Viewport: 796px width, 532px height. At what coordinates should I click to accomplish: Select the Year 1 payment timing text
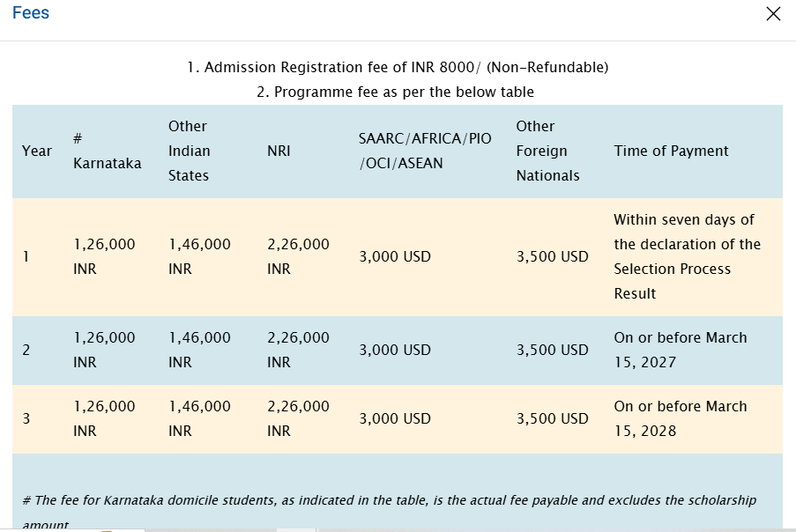coord(687,256)
